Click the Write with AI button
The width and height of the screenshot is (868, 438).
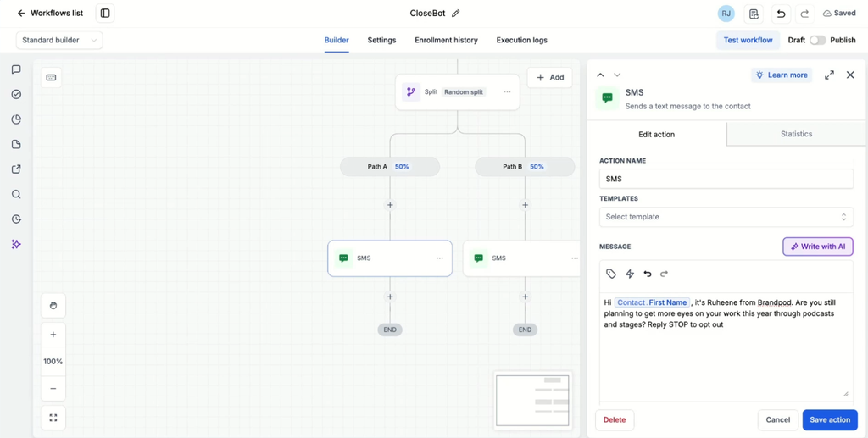(818, 247)
